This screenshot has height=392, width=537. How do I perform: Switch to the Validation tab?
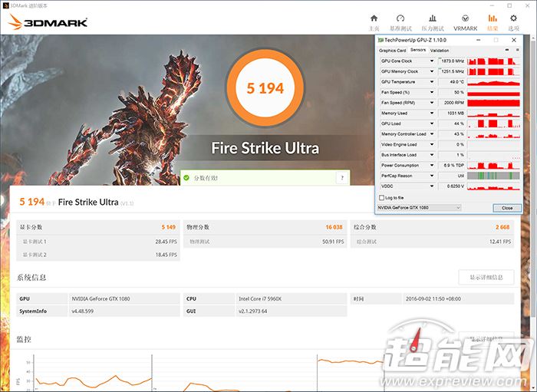click(440, 51)
